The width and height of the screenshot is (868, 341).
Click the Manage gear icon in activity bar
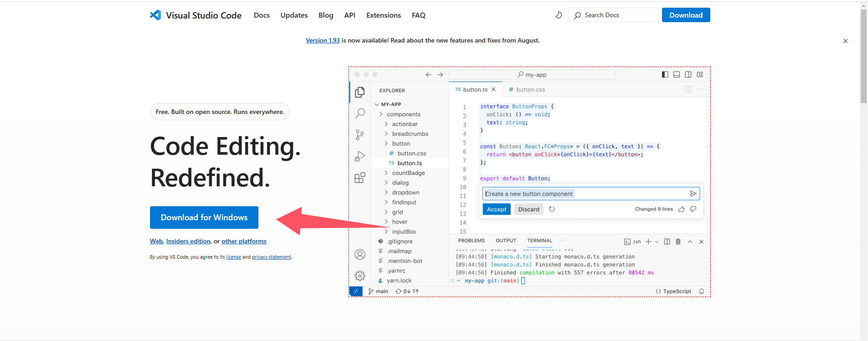tap(360, 275)
